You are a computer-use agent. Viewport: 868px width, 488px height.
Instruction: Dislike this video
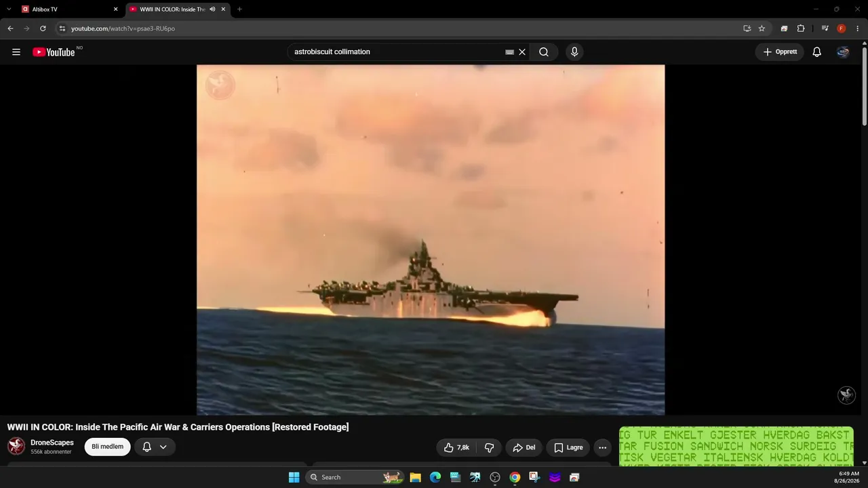coord(489,447)
